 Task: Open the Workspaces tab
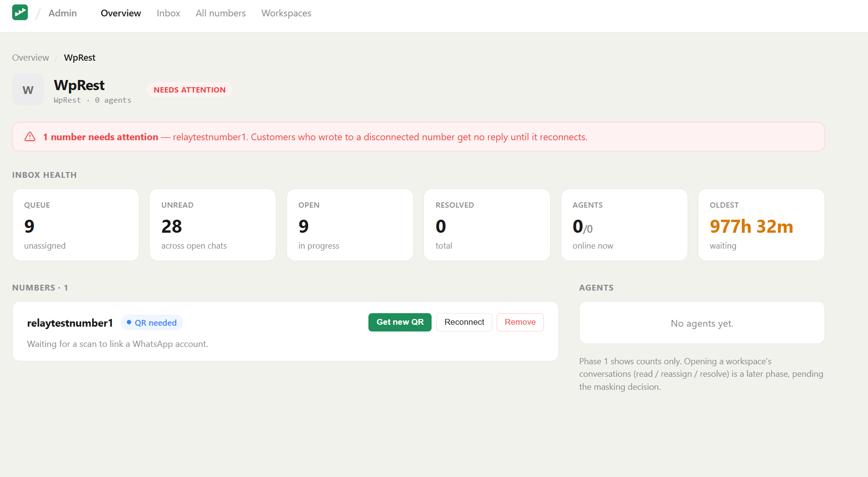point(286,13)
